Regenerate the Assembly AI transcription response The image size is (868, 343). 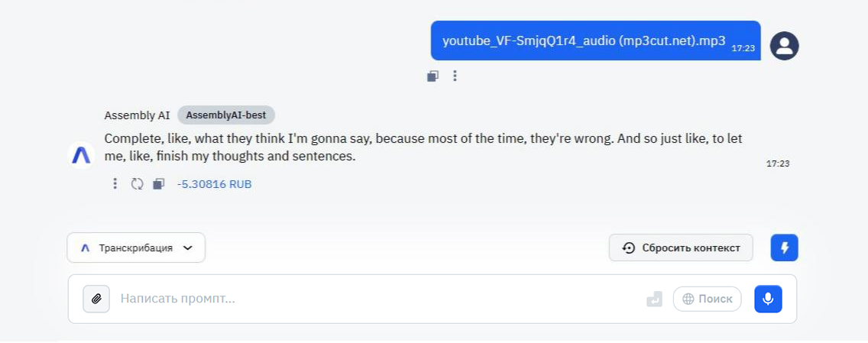[137, 184]
